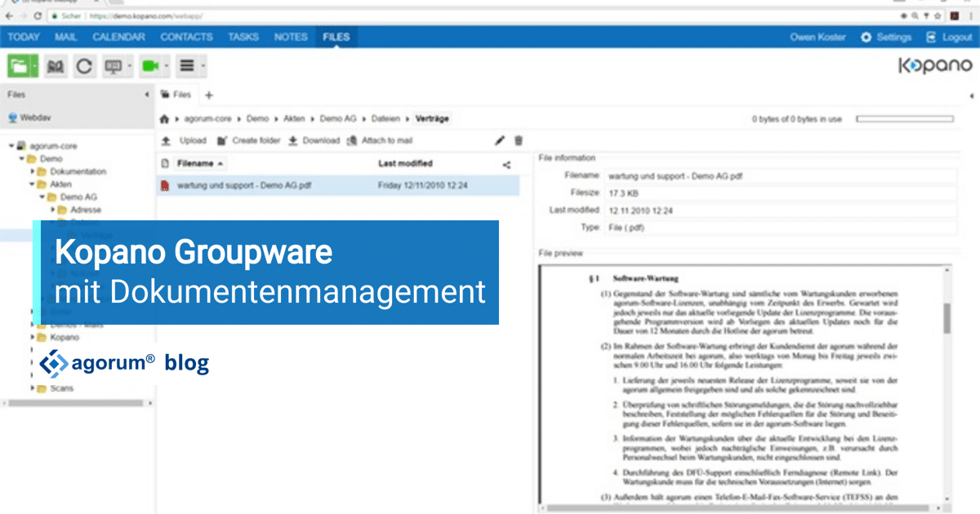Click the Logout door icon
This screenshot has width=980, height=514.
pos(931,38)
